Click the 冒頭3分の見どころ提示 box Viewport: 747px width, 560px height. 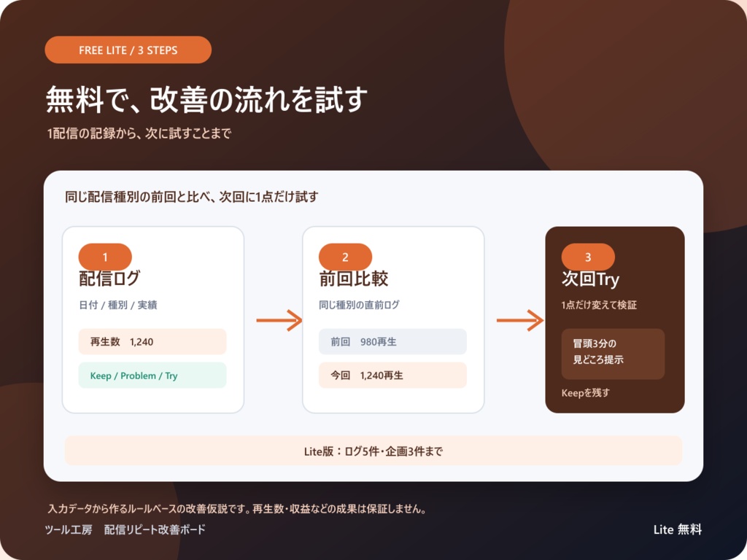pos(613,354)
